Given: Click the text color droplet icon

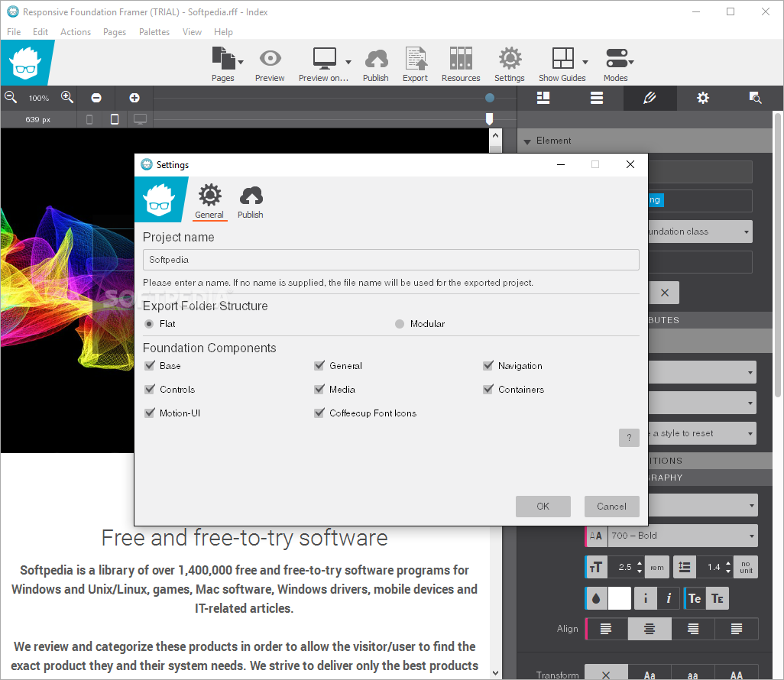Looking at the screenshot, I should (x=597, y=598).
